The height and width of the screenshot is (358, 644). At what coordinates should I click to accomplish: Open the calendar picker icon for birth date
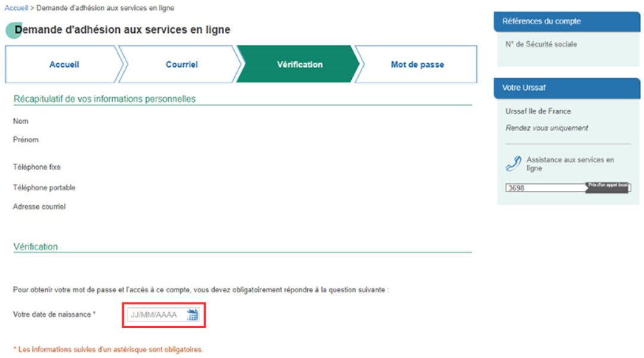coord(192,315)
